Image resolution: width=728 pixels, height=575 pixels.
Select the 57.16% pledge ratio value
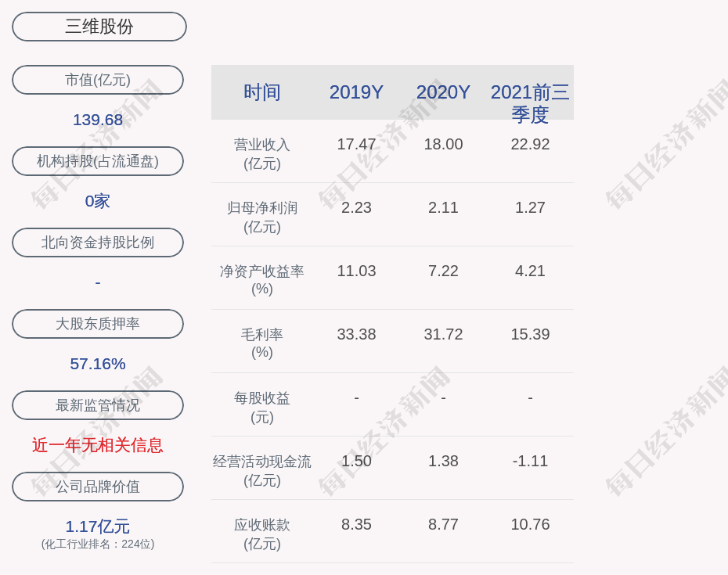pos(98,364)
